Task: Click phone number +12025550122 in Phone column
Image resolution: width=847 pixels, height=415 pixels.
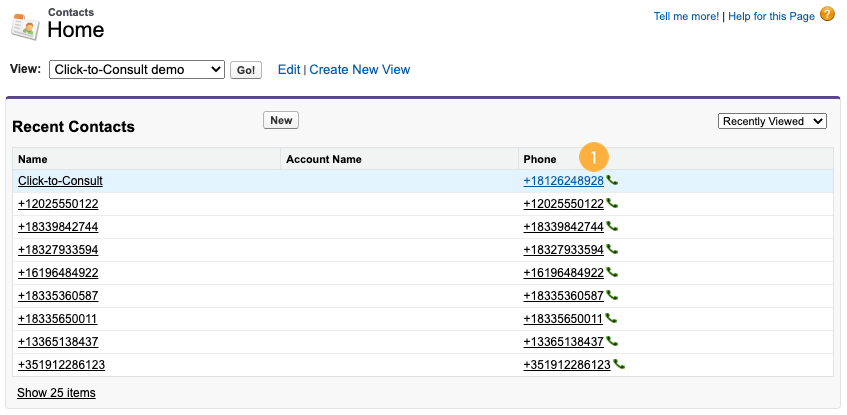Action: (x=563, y=204)
